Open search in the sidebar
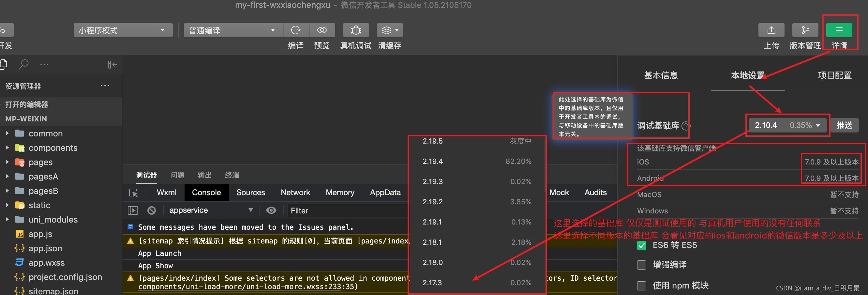 tap(23, 64)
